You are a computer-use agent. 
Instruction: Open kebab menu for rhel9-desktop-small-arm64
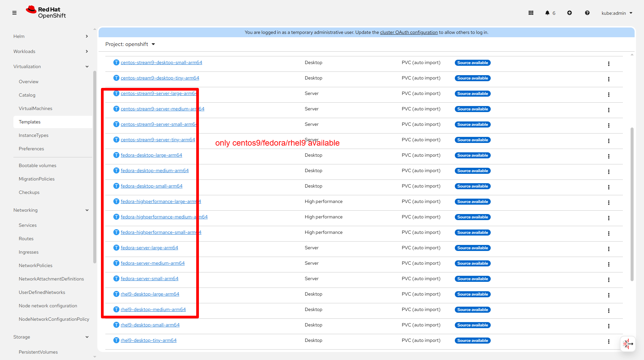tap(609, 326)
